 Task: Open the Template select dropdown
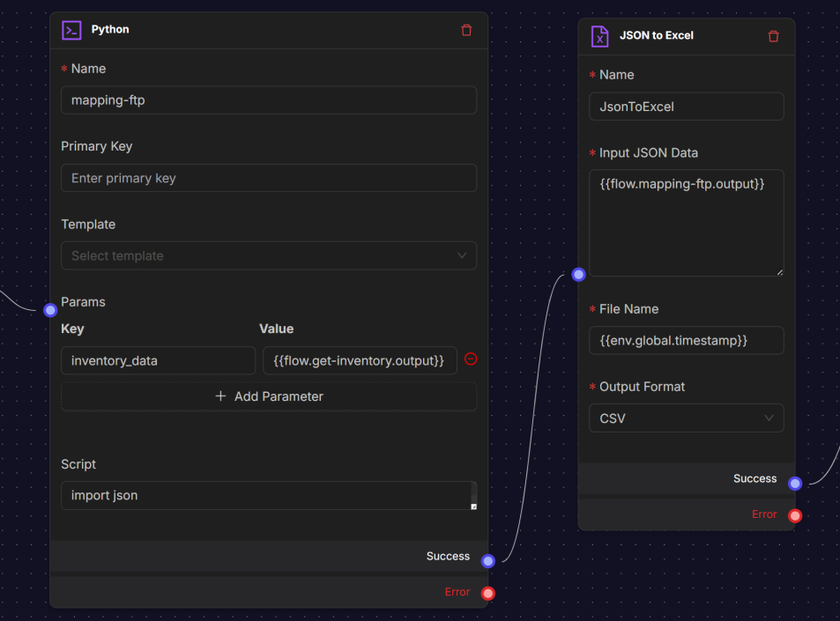pyautogui.click(x=268, y=255)
